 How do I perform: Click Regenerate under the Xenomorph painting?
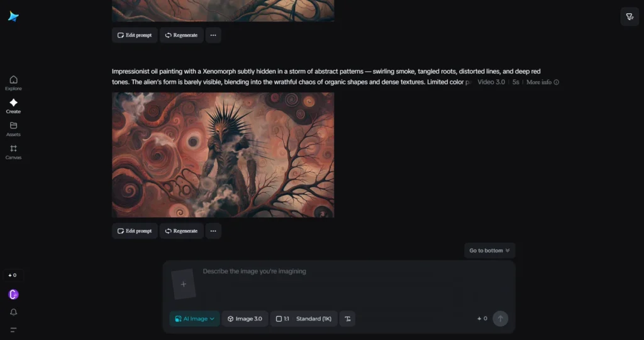pos(182,230)
